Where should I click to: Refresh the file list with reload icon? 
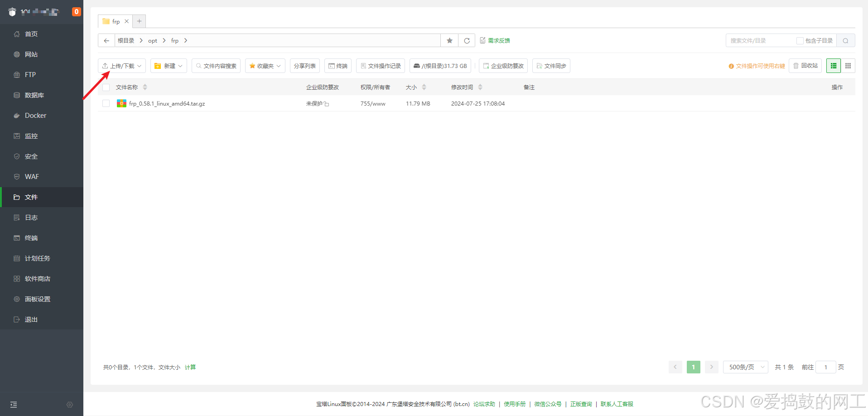[x=467, y=41]
